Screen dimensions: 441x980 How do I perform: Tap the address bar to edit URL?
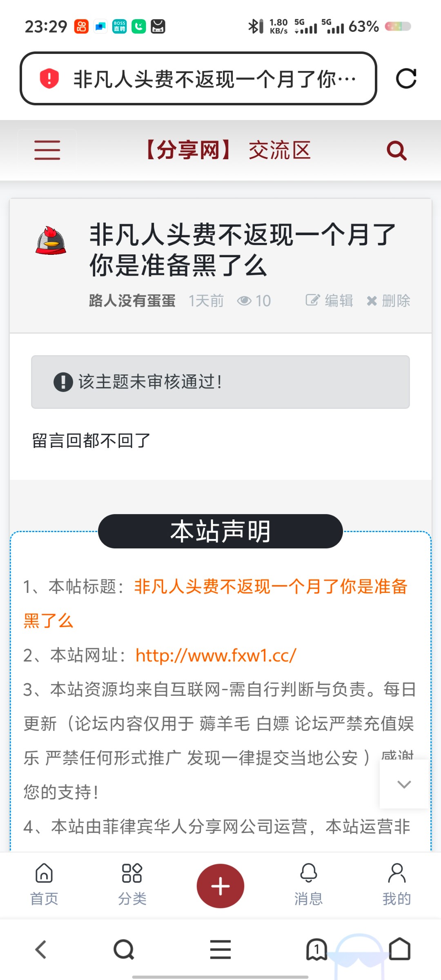(212, 78)
